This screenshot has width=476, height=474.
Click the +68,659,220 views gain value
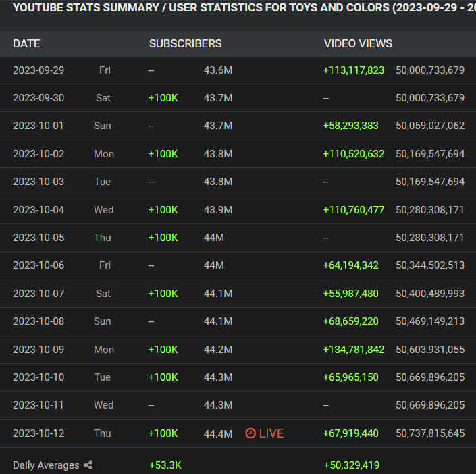pos(350,321)
